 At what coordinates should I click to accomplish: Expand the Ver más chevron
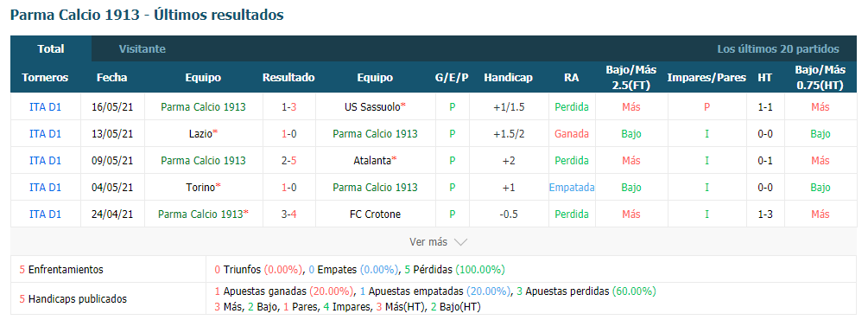(x=460, y=242)
